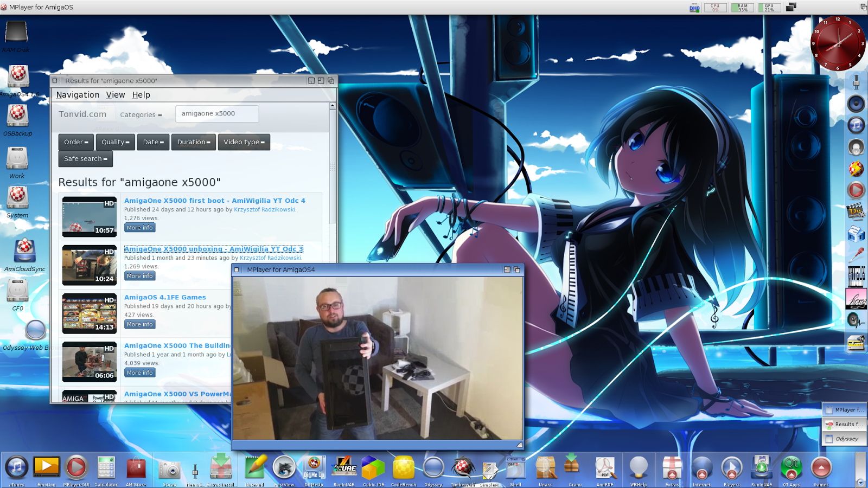The image size is (868, 488).
Task: Expand the Video type dropdown
Action: point(244,142)
